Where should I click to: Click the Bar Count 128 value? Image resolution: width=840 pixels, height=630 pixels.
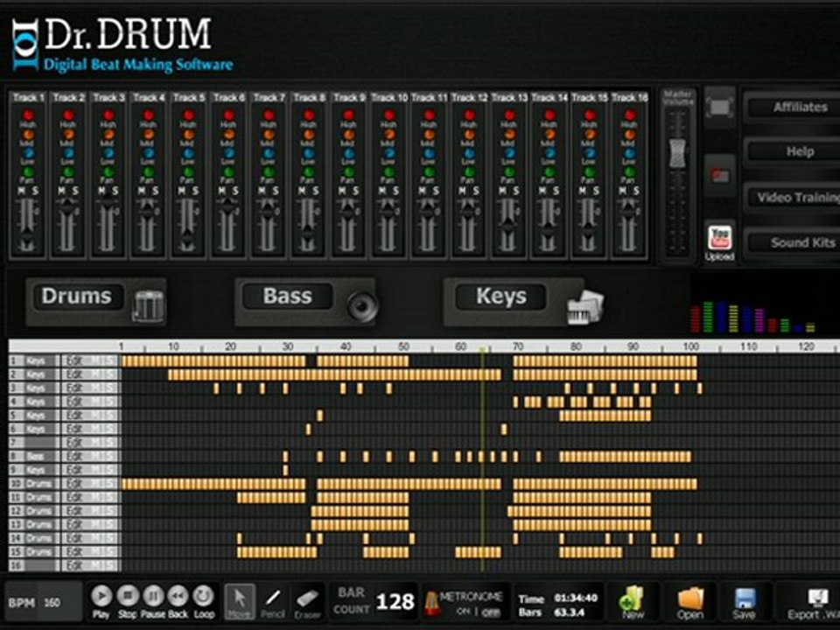click(x=395, y=602)
